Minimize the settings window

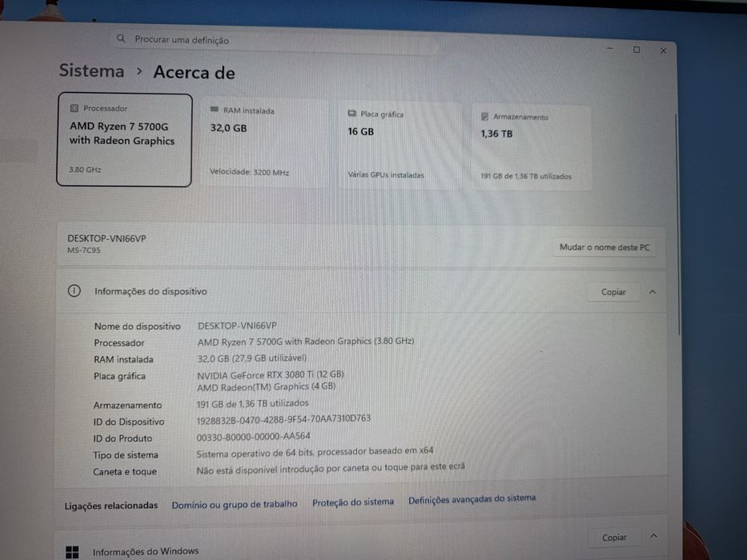(x=610, y=49)
